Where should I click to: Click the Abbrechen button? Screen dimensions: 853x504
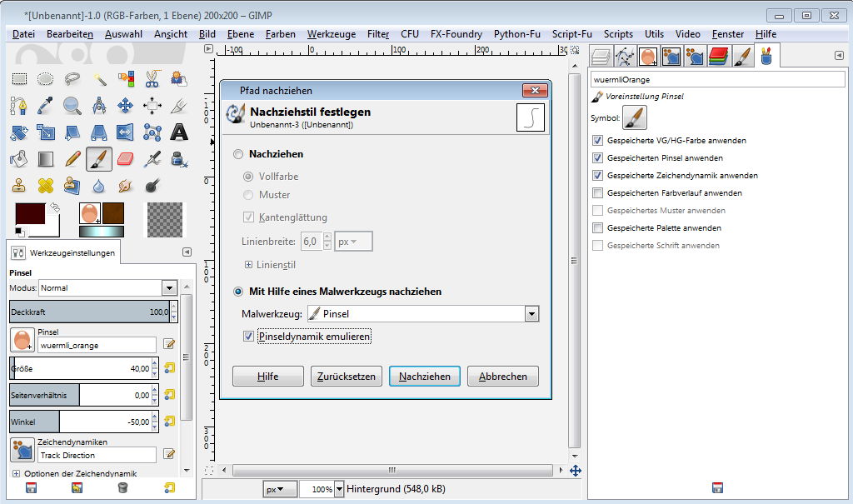pyautogui.click(x=502, y=376)
